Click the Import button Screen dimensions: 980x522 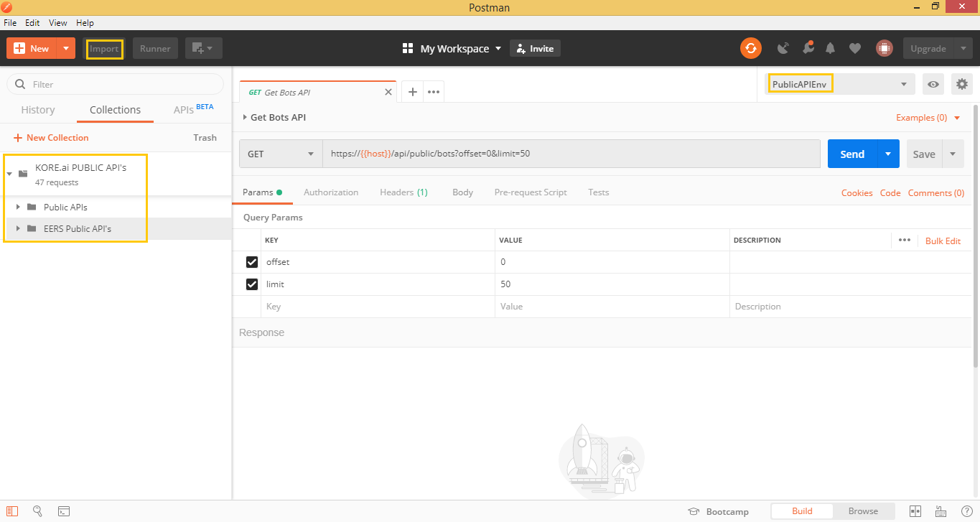(104, 49)
